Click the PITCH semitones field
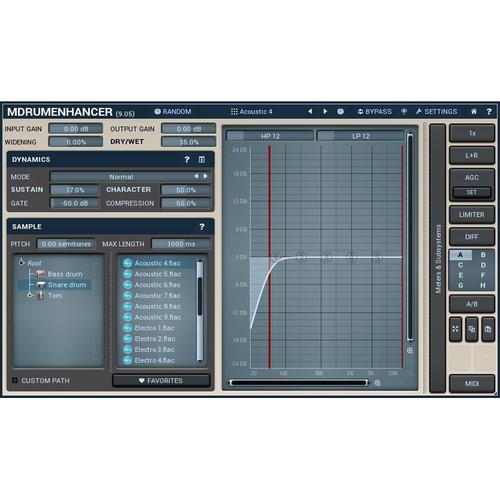 pos(66,244)
